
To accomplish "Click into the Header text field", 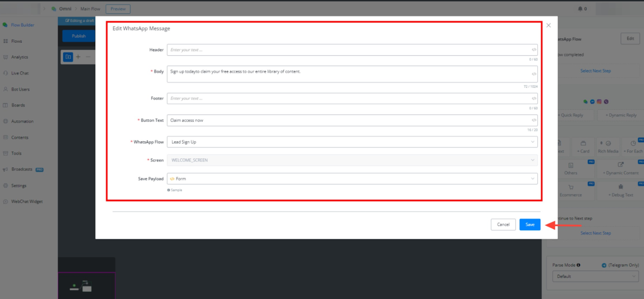I will (x=349, y=50).
